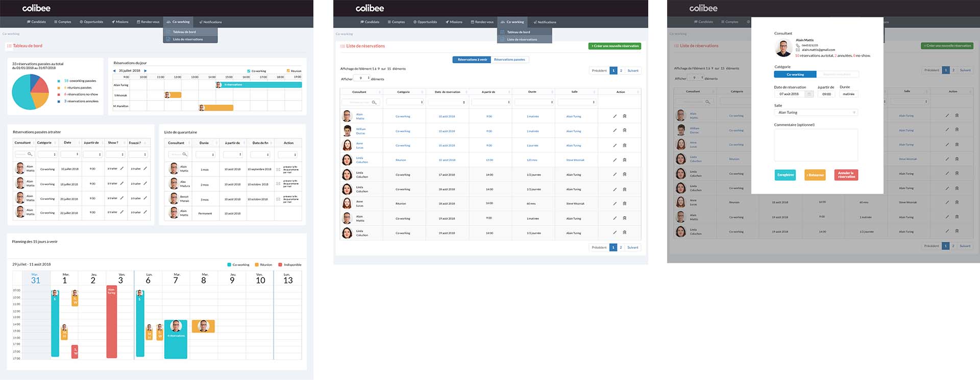Click Créer une nouvelle réservation button in list view

(615, 46)
